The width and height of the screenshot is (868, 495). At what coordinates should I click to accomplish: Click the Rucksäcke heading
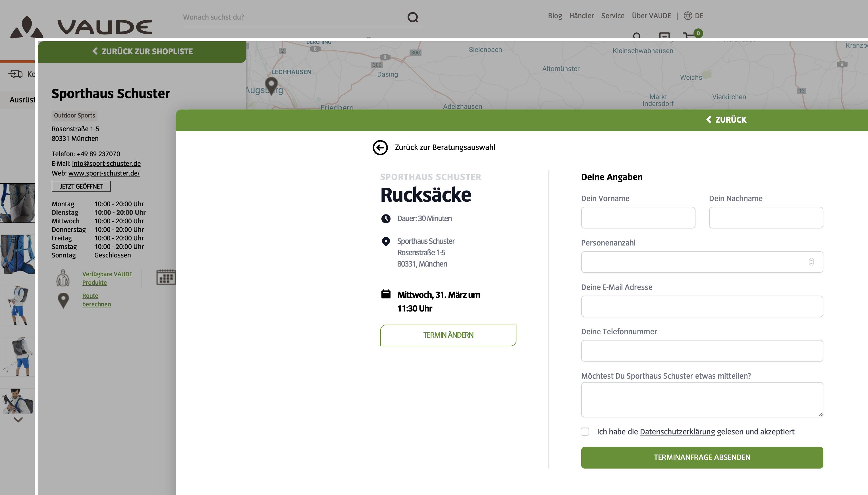425,195
